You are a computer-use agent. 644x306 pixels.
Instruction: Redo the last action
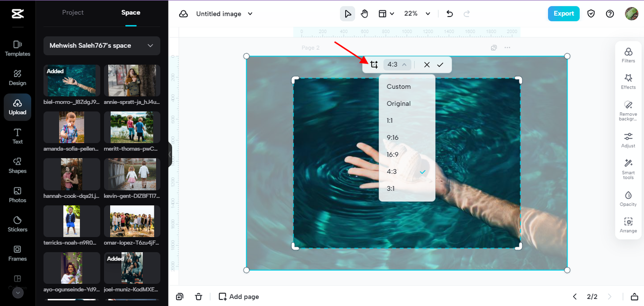[x=466, y=14]
